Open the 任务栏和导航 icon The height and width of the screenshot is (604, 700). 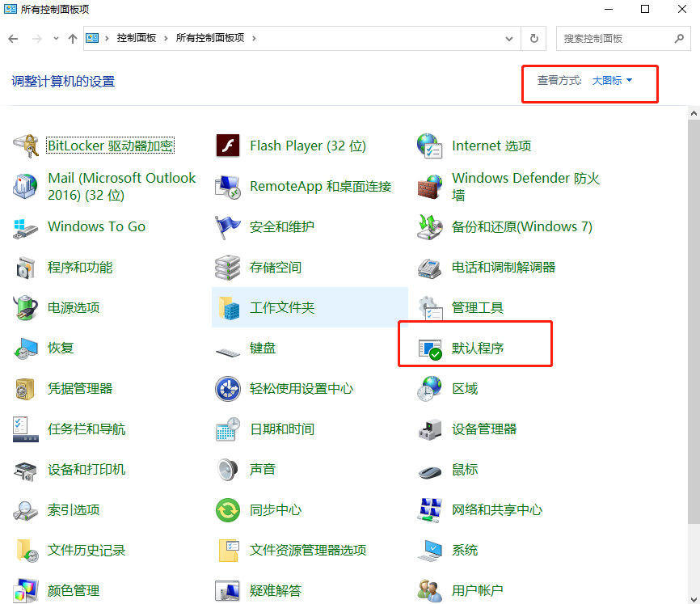point(26,429)
